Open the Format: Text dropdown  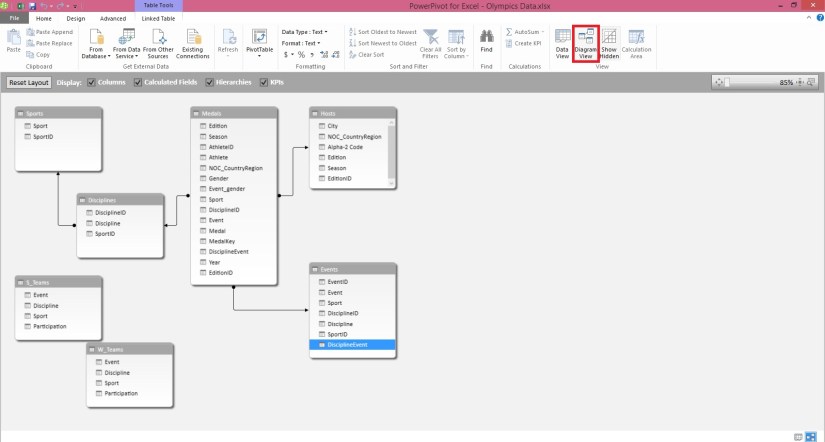point(301,43)
